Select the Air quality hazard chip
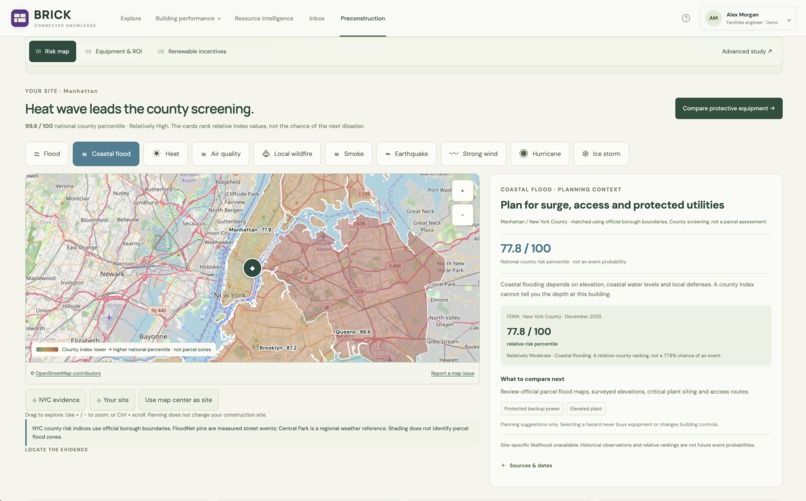The width and height of the screenshot is (806, 501). [221, 154]
